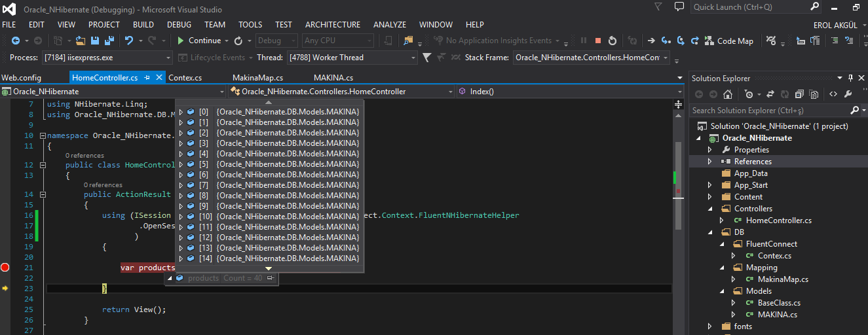This screenshot has height=335, width=868.
Task: Click Solution Explorer Home icon
Action: click(x=727, y=94)
